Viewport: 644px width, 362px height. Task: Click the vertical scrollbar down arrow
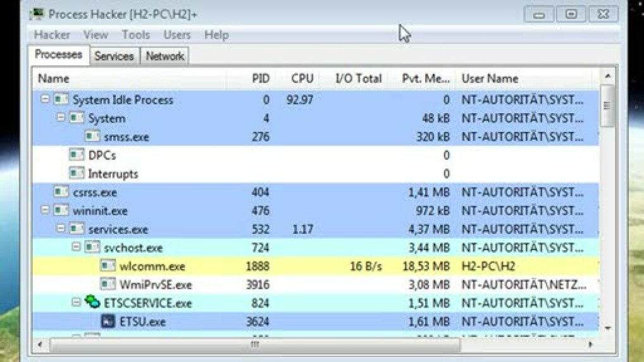(x=607, y=329)
